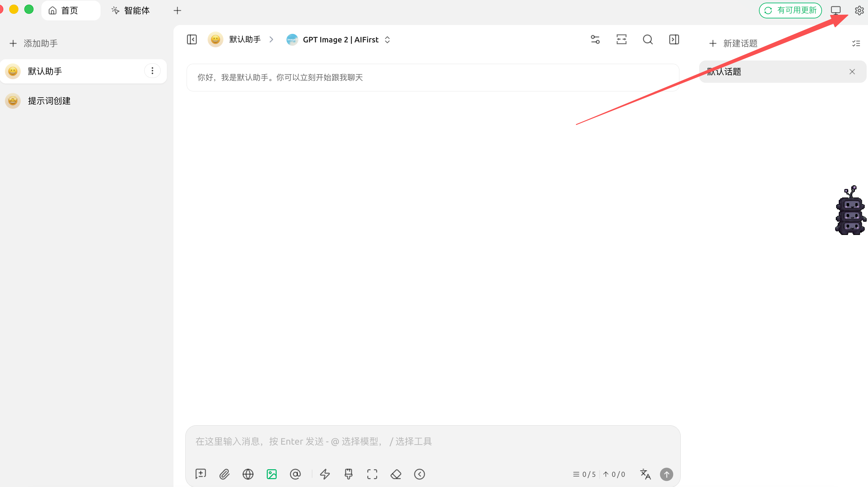Select the 默认话题 topic

[782, 71]
